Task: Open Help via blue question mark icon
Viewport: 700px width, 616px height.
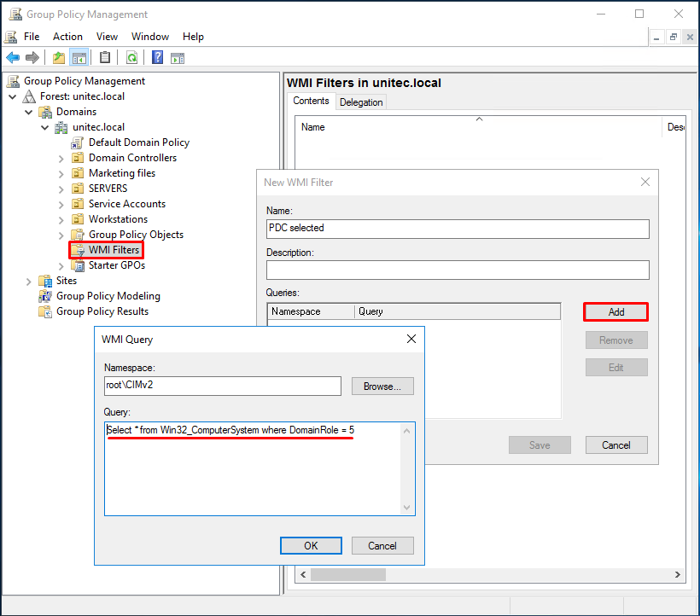Action: [157, 58]
